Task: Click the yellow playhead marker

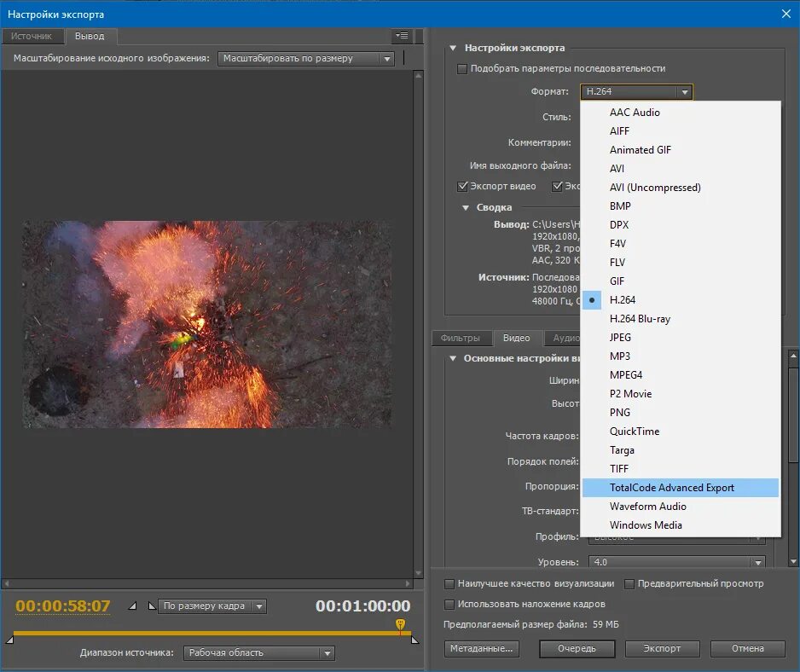Action: pos(400,626)
